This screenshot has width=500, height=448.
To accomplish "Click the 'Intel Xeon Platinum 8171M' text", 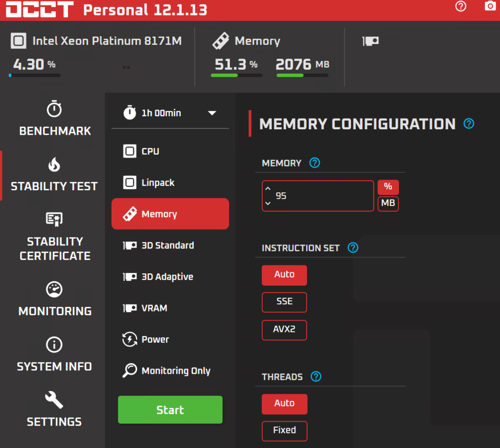I will 107,41.
